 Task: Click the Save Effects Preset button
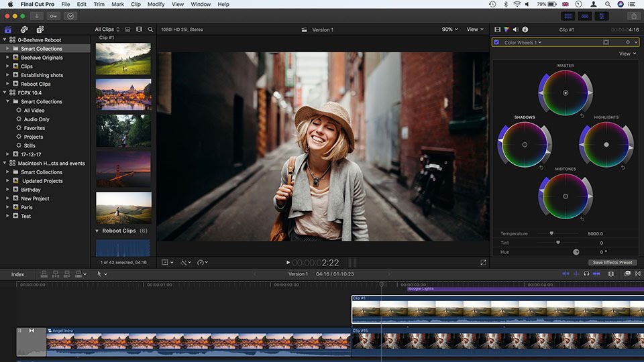tap(612, 262)
